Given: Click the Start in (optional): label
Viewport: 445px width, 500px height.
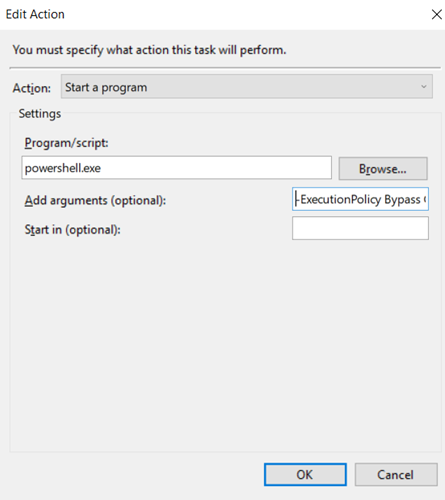Looking at the screenshot, I should pos(72,230).
